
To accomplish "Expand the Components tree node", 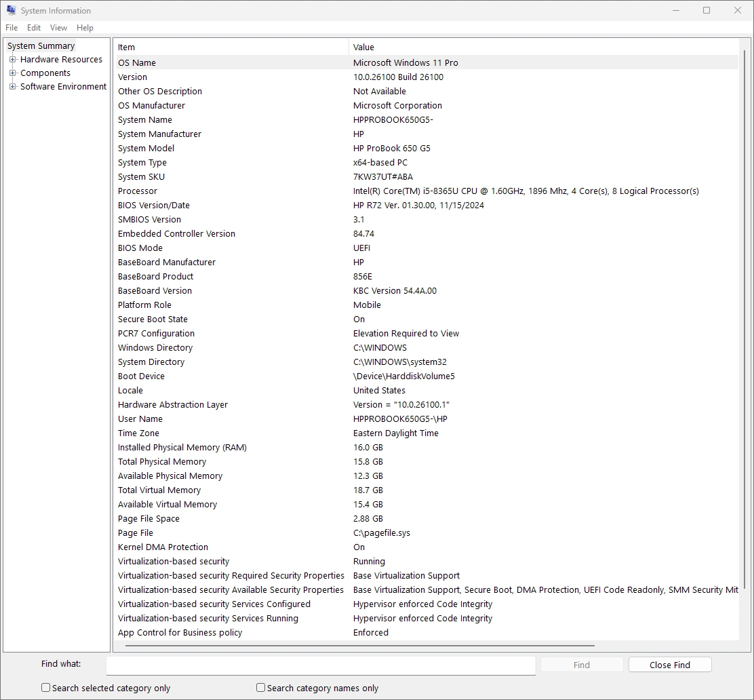I will pyautogui.click(x=12, y=73).
